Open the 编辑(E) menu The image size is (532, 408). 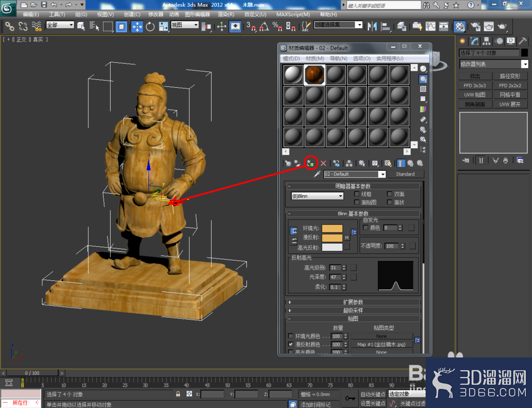(x=30, y=14)
